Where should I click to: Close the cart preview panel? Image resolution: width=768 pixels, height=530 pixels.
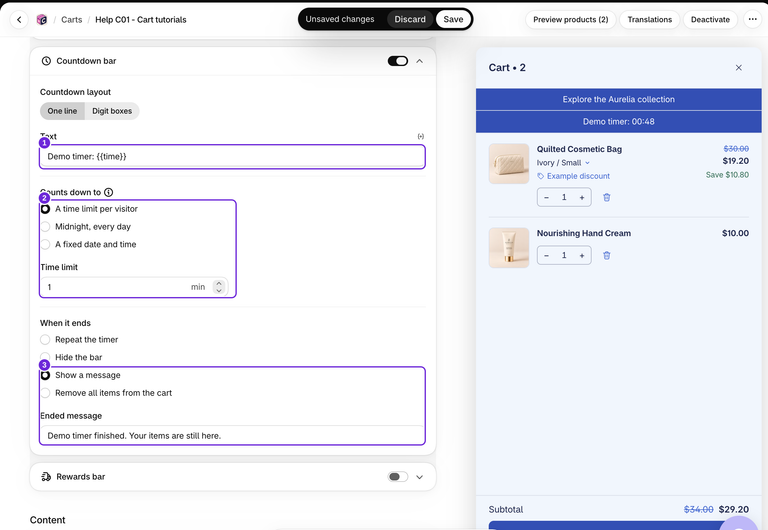[739, 68]
